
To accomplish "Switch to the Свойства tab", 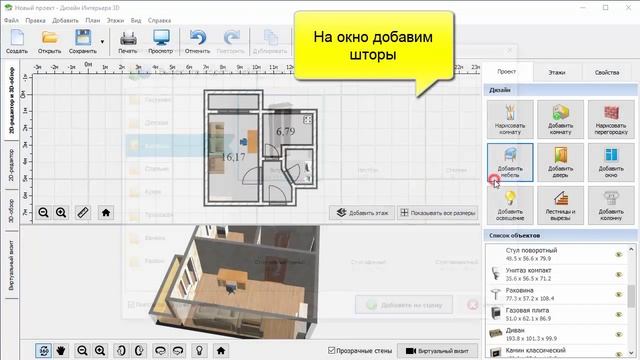I will (607, 72).
